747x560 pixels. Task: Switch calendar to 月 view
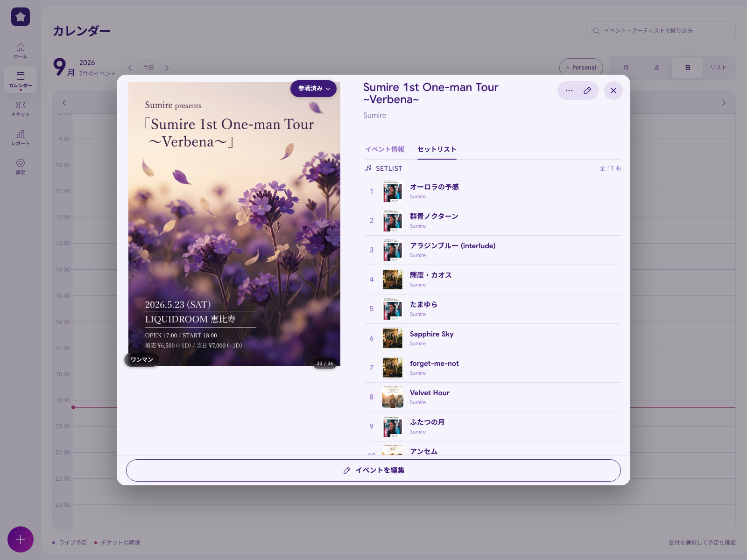tap(626, 68)
